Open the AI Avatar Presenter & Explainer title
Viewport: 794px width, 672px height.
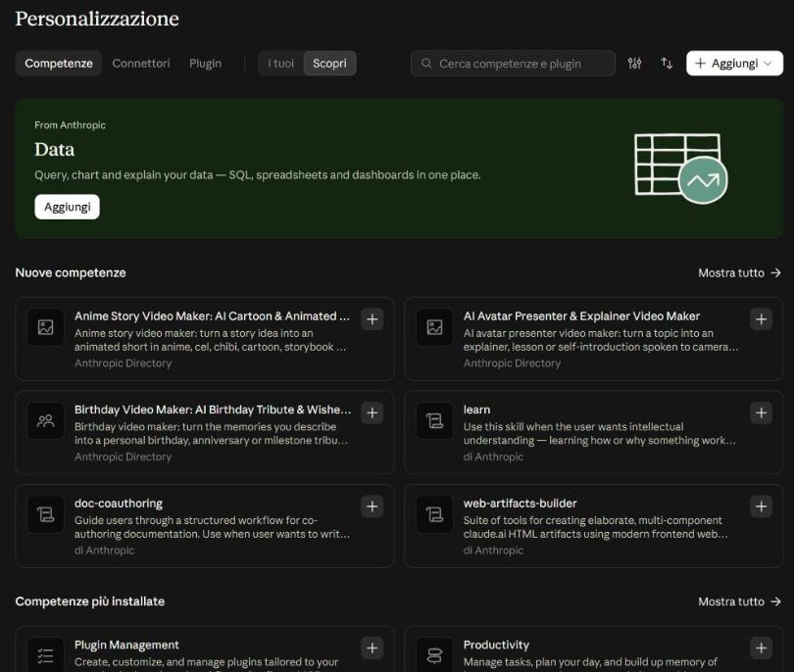[581, 316]
